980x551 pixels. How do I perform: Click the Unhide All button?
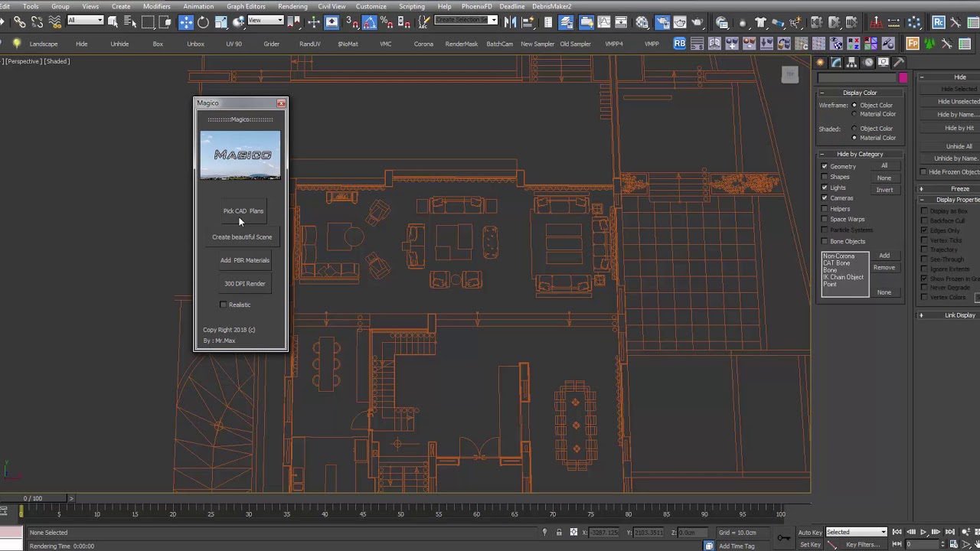959,146
